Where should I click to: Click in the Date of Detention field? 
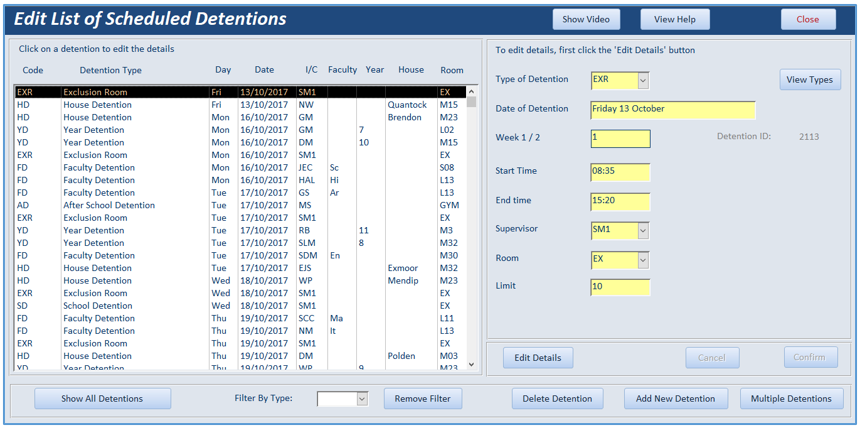click(672, 110)
